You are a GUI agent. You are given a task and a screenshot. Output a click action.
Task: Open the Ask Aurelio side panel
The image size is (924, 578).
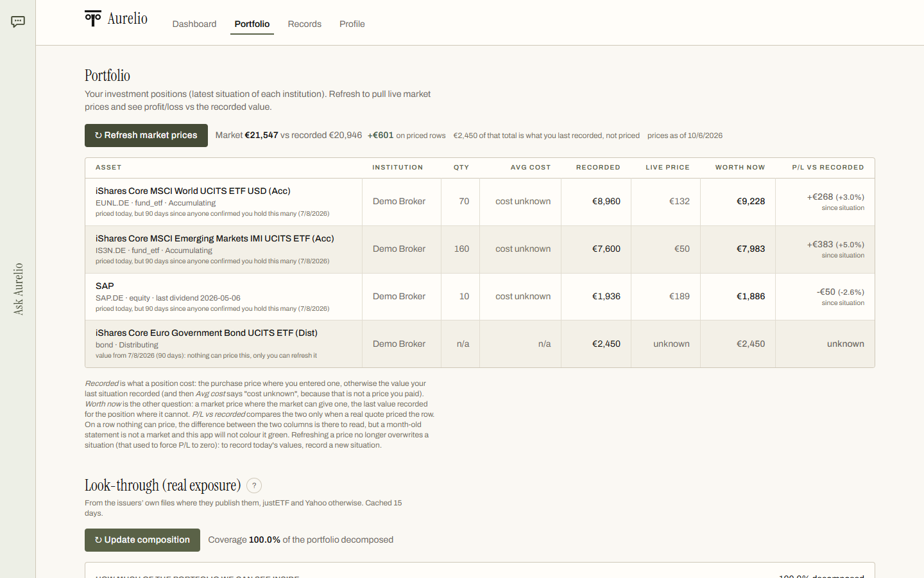coord(18,289)
